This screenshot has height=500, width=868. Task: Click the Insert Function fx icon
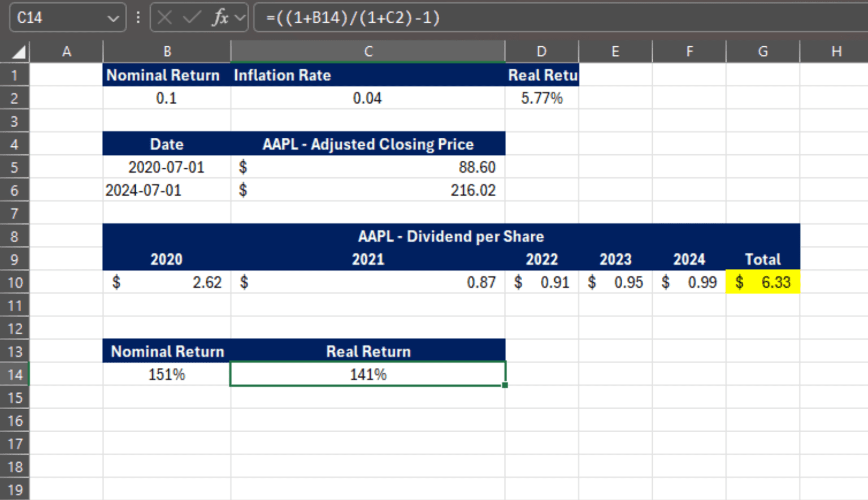click(x=220, y=17)
